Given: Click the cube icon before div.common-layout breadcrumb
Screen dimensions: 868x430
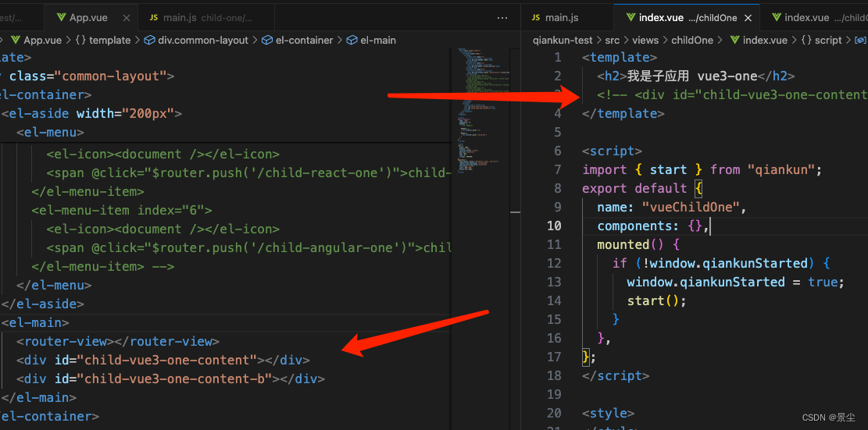Looking at the screenshot, I should point(149,41).
